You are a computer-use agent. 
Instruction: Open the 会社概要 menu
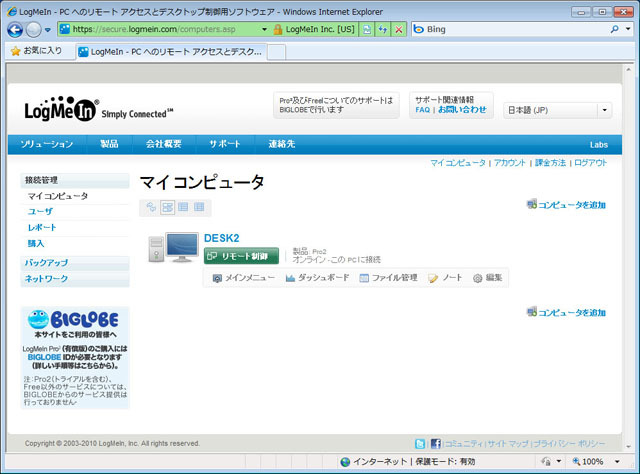point(164,144)
